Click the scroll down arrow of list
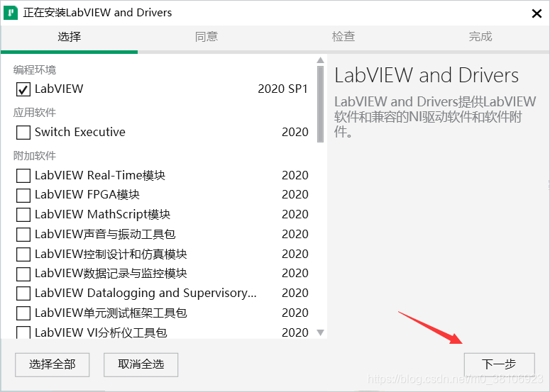The width and height of the screenshot is (550, 392). coord(320,332)
